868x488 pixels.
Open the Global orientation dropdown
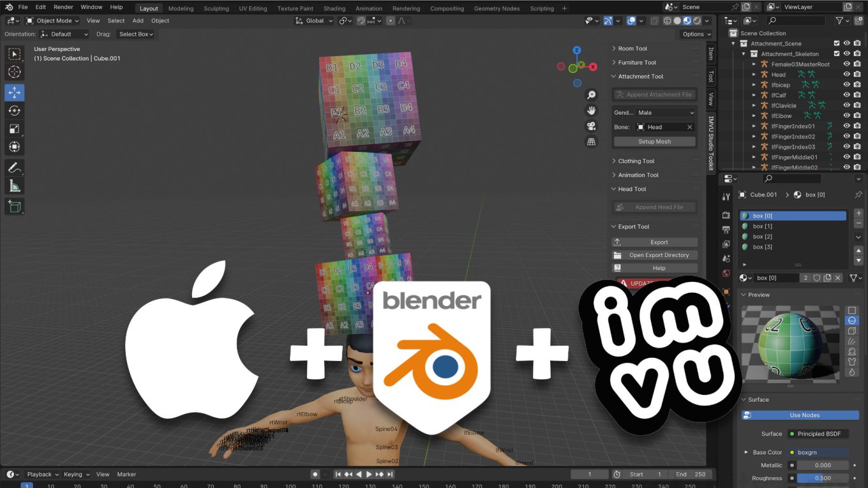click(314, 20)
